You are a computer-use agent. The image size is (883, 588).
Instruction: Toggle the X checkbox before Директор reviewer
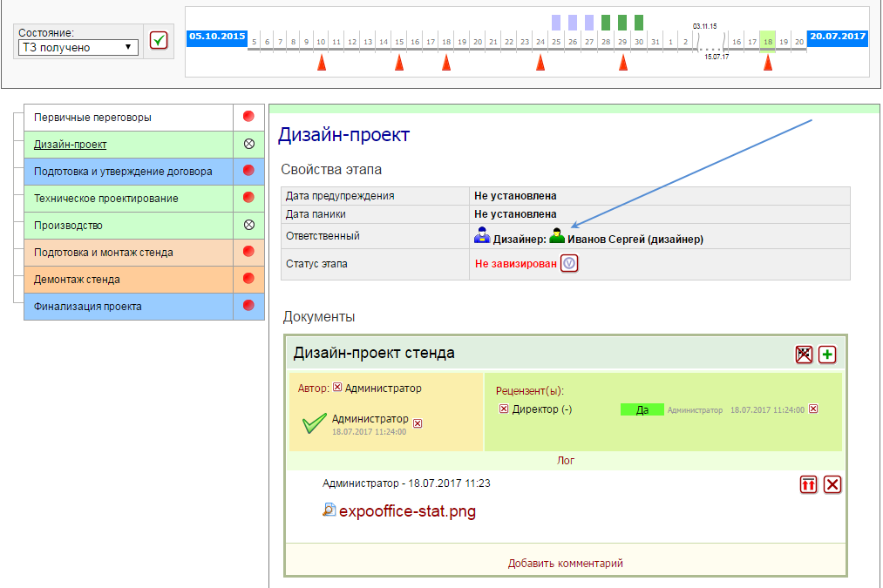pos(504,409)
